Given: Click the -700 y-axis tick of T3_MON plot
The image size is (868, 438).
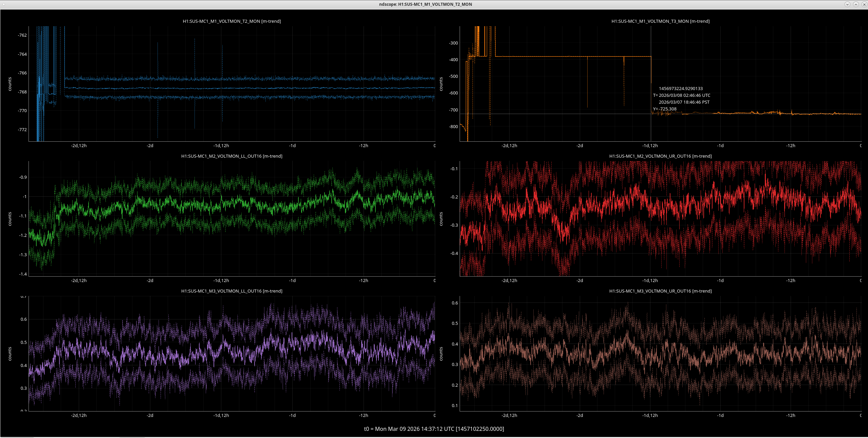Looking at the screenshot, I should (x=453, y=110).
